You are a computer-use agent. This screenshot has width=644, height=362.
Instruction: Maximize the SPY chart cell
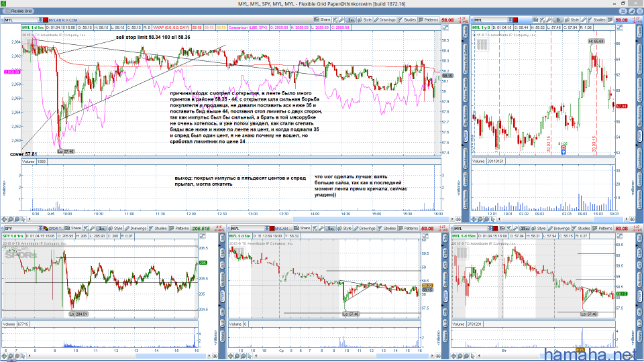point(203,236)
